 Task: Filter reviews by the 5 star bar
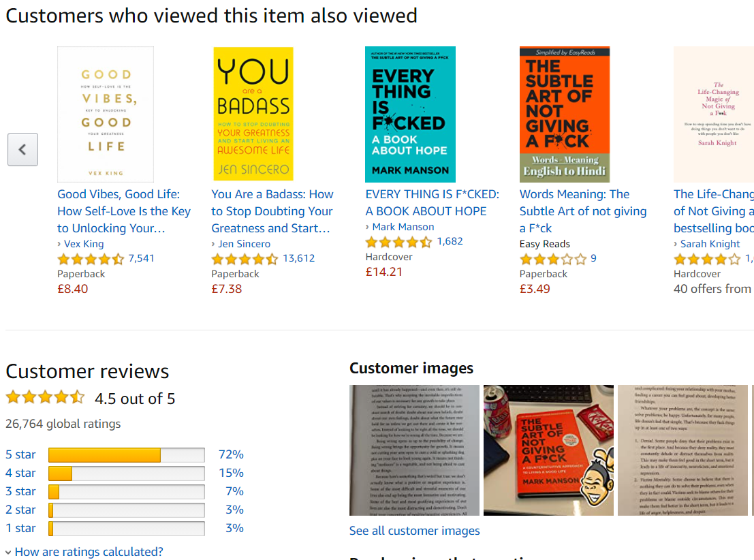[127, 454]
